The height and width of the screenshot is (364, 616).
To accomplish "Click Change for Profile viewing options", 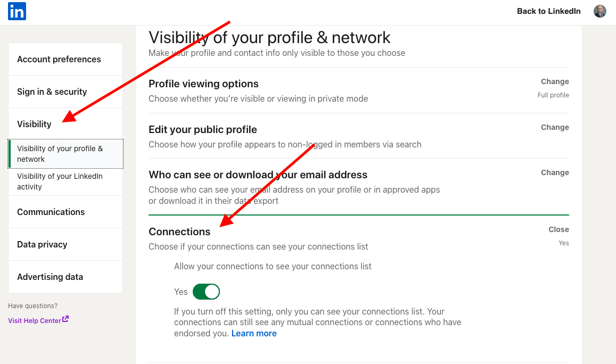I will click(x=555, y=81).
